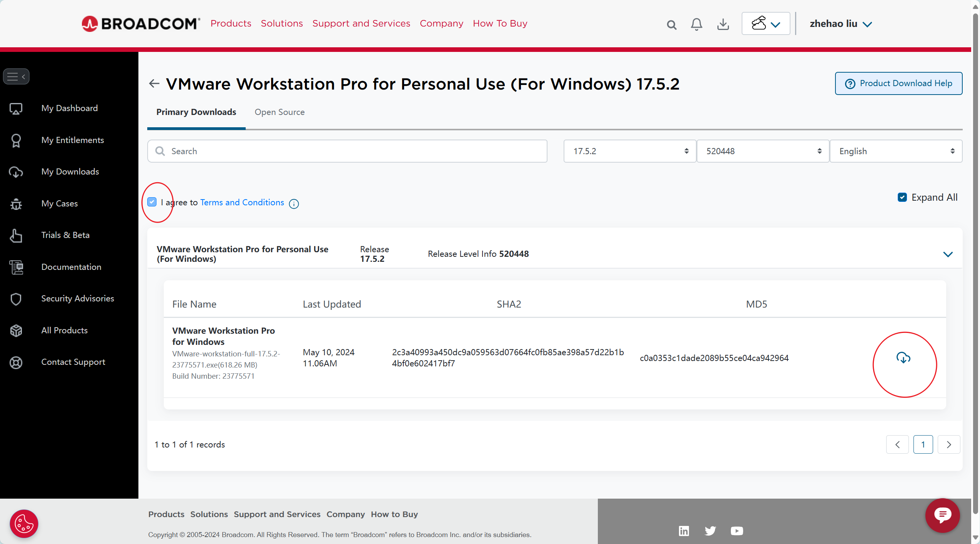Click the English language dropdown selector
Screen dimensions: 980x544
(x=895, y=151)
